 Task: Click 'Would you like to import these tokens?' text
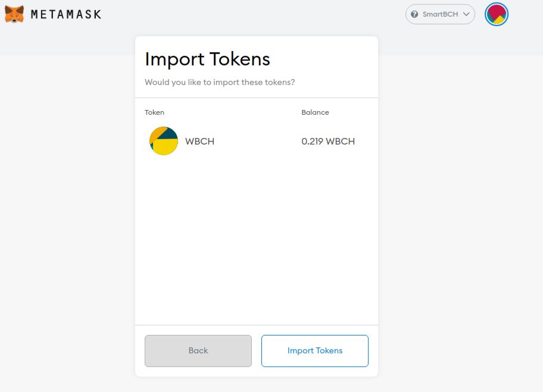coord(220,82)
